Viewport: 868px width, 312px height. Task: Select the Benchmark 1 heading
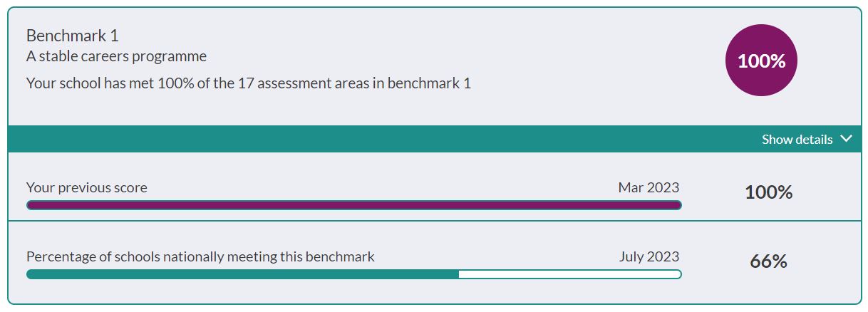tap(73, 36)
